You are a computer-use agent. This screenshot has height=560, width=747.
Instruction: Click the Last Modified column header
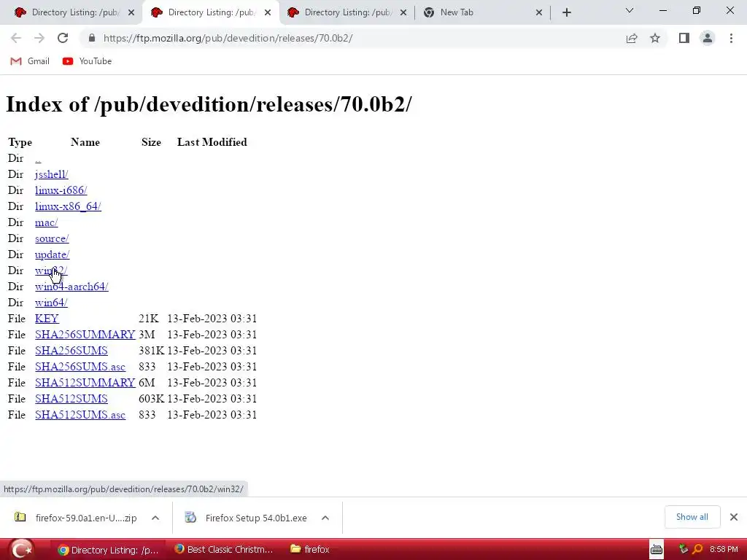[x=212, y=142]
